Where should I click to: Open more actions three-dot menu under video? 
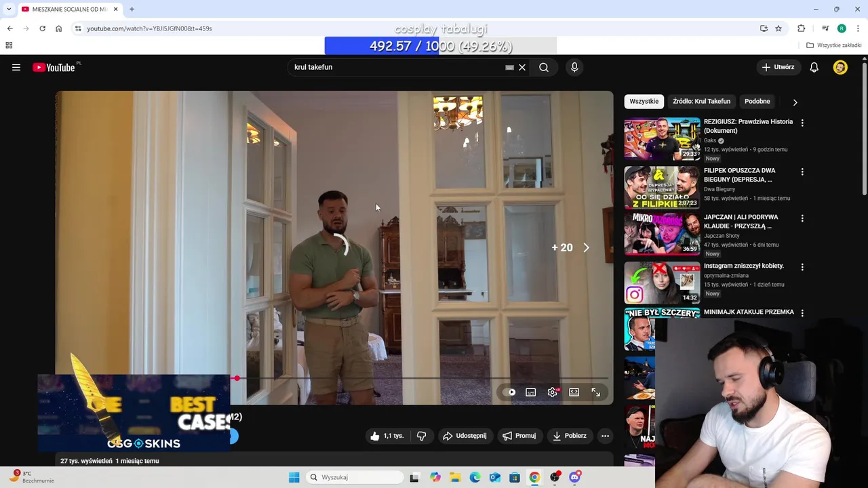(606, 436)
